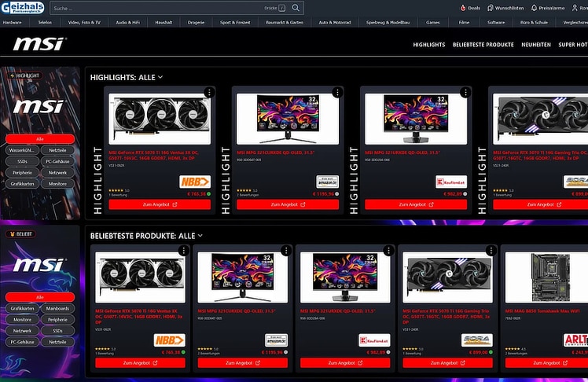
Task: Click Zum Angebot for Highlights RTX 5070 Ti Ventus
Action: click(x=160, y=204)
